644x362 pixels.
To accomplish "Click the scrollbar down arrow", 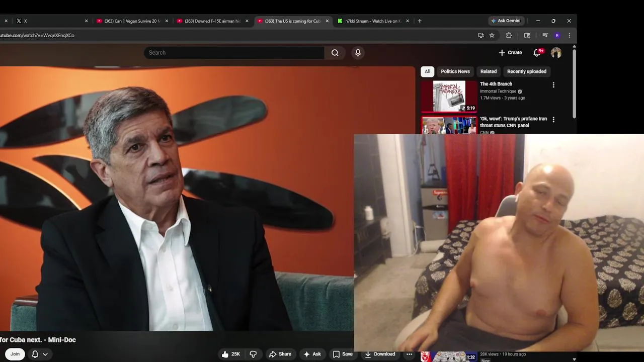I will pyautogui.click(x=574, y=359).
